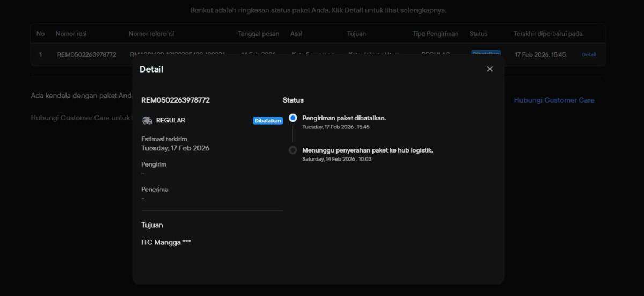
Task: Click the Nomor resi column header
Action: click(71, 34)
